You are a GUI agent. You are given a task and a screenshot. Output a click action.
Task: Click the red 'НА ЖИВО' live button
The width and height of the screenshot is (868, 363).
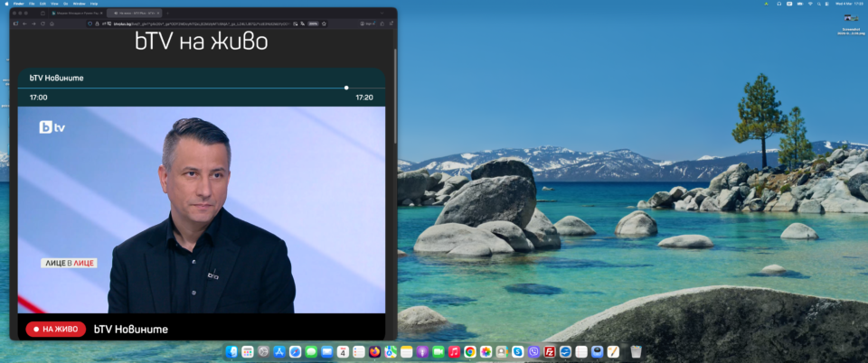55,330
